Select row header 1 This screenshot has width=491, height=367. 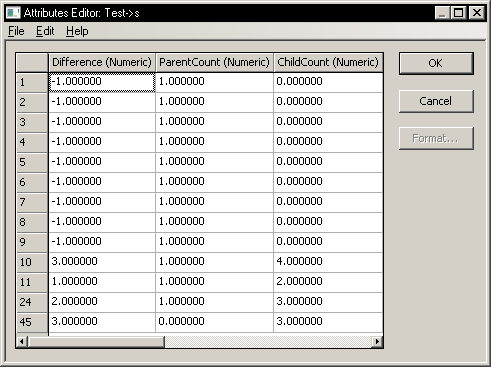pos(32,82)
